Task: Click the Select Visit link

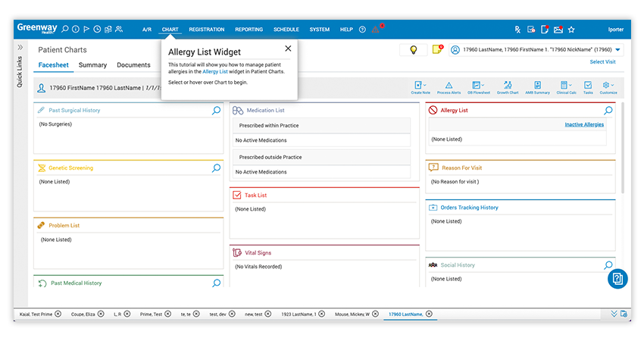Action: (x=602, y=62)
